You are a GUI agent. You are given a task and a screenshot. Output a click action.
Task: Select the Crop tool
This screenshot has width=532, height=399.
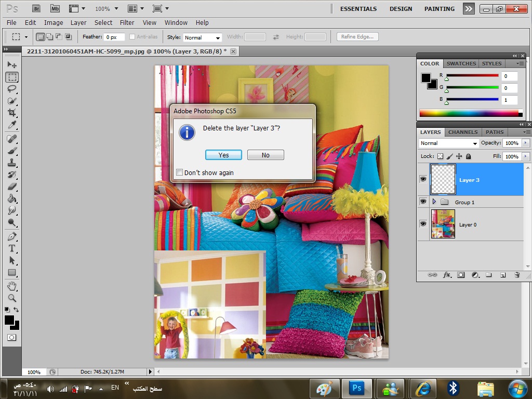pyautogui.click(x=12, y=113)
